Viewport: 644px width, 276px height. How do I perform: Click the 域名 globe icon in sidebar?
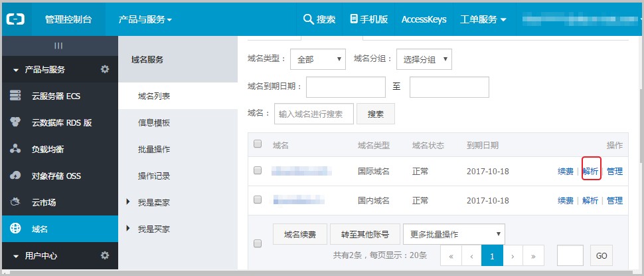(x=15, y=229)
